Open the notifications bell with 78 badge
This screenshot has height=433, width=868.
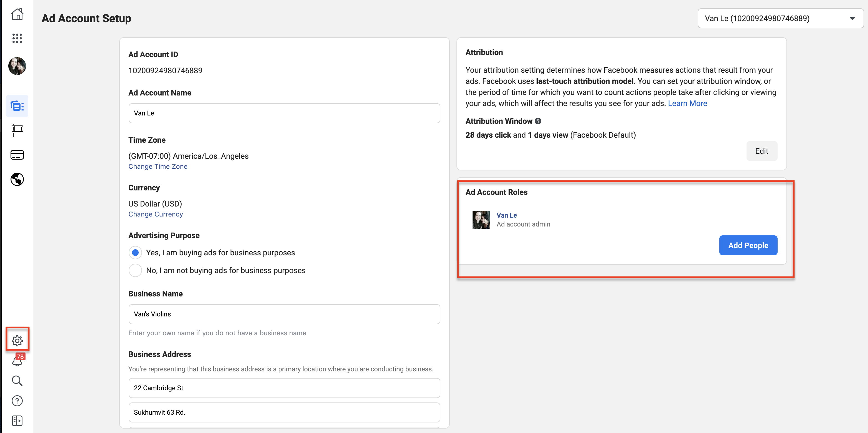(x=17, y=360)
